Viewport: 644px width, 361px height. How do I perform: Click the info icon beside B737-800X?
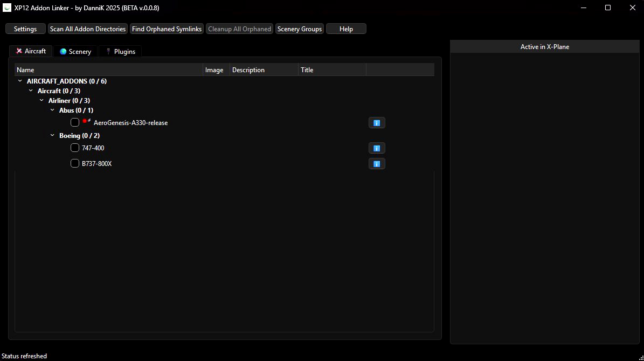point(377,163)
